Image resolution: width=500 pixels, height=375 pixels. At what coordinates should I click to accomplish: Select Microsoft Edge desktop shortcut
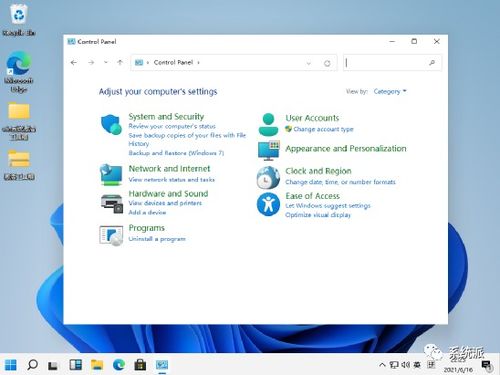click(19, 72)
